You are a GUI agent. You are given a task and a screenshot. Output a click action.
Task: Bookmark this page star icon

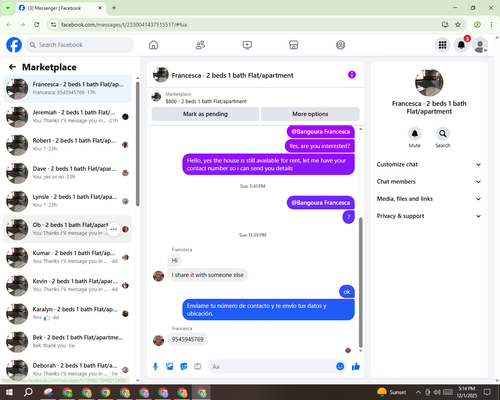coord(458,25)
